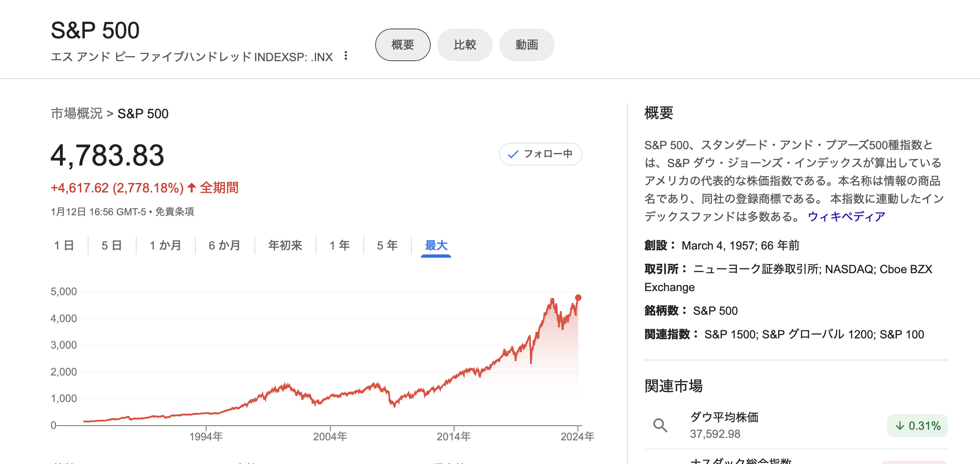Screen dimensions: 980x464
Task: Open the 動画 videos chip
Action: tap(527, 45)
